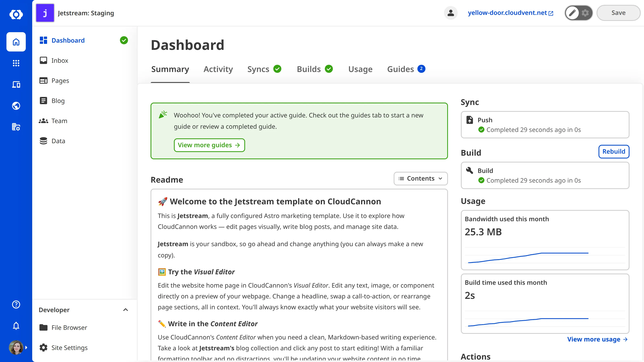Switch to the Guides tab

point(406,69)
